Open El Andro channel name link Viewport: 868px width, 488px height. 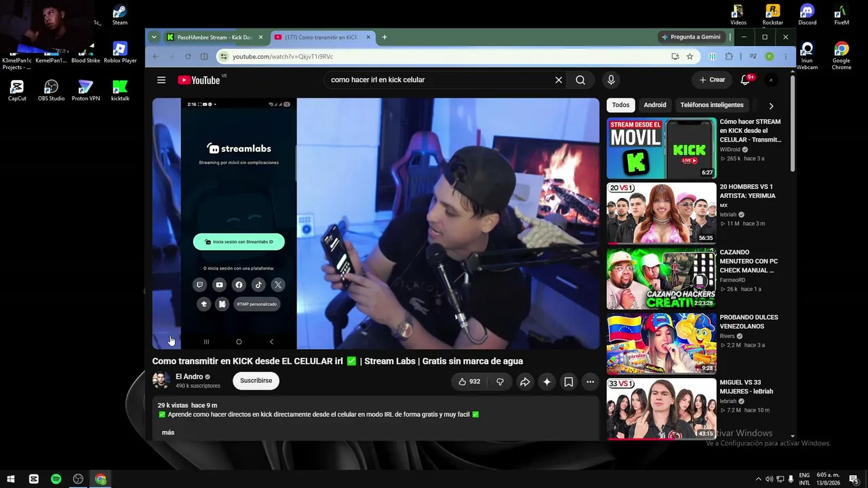click(189, 377)
